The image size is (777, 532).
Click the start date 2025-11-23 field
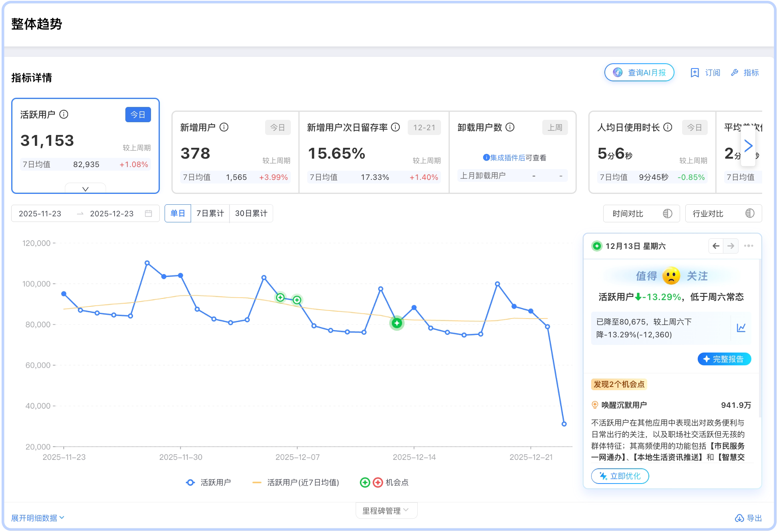(x=40, y=214)
